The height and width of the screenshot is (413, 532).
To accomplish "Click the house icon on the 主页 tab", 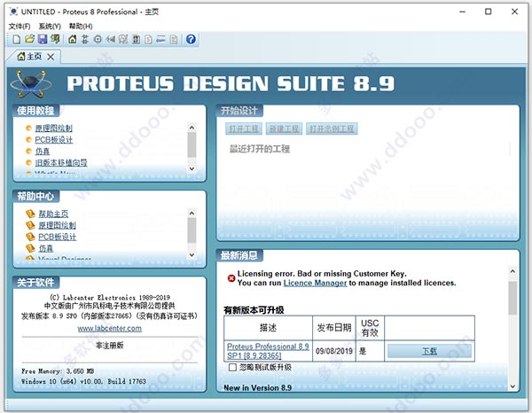I will [x=21, y=57].
